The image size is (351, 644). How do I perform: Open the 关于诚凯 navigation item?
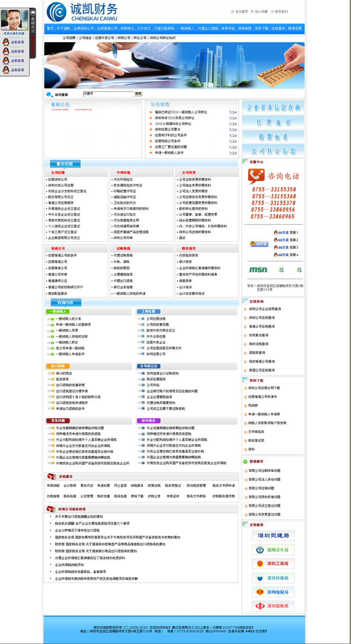point(63,29)
